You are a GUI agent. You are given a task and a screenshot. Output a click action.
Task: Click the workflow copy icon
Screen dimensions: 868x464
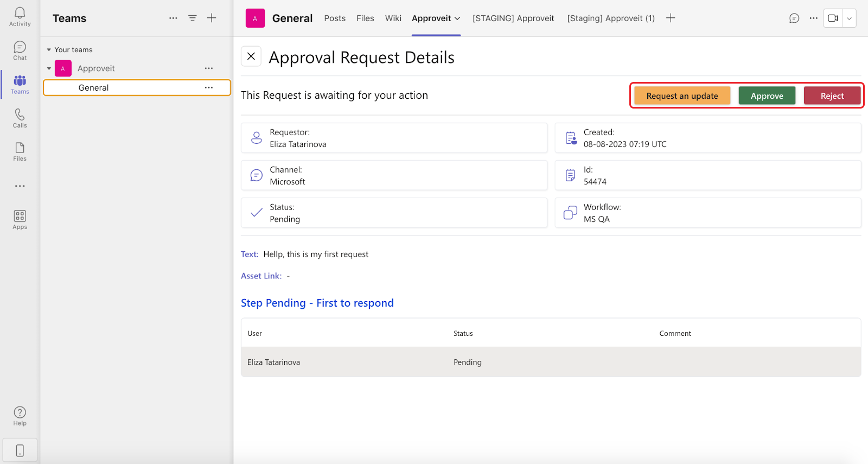570,213
